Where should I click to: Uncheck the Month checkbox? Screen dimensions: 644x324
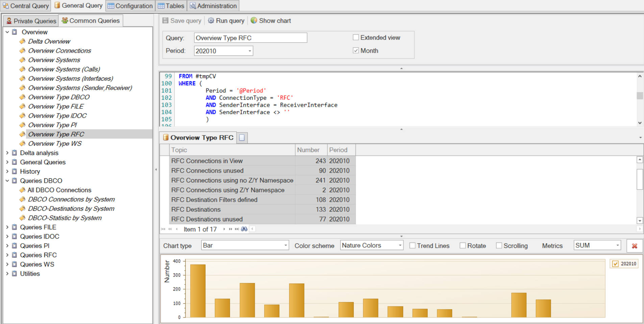(x=356, y=50)
